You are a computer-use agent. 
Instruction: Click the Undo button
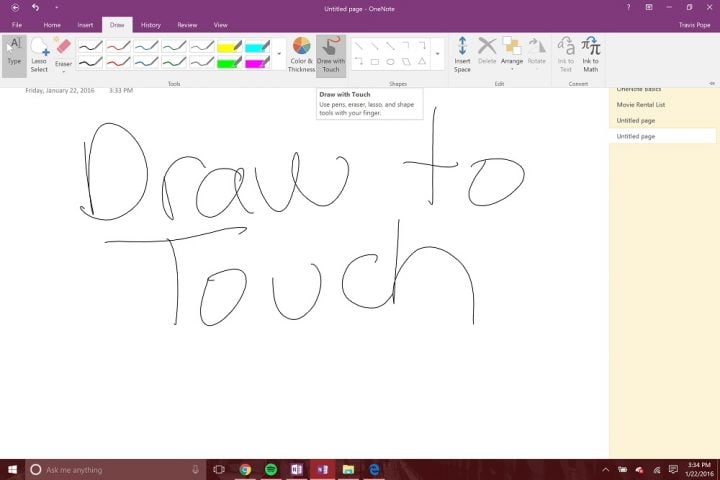pos(35,8)
